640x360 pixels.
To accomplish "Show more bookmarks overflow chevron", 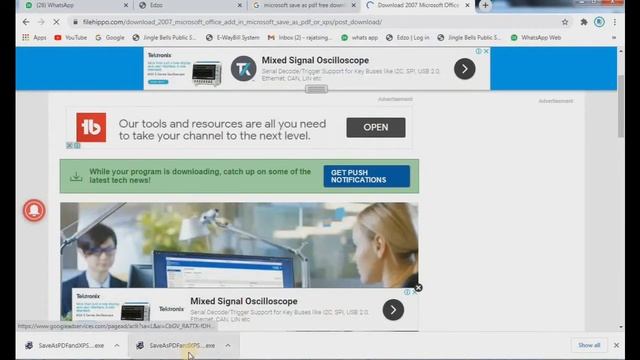I will pos(614,38).
